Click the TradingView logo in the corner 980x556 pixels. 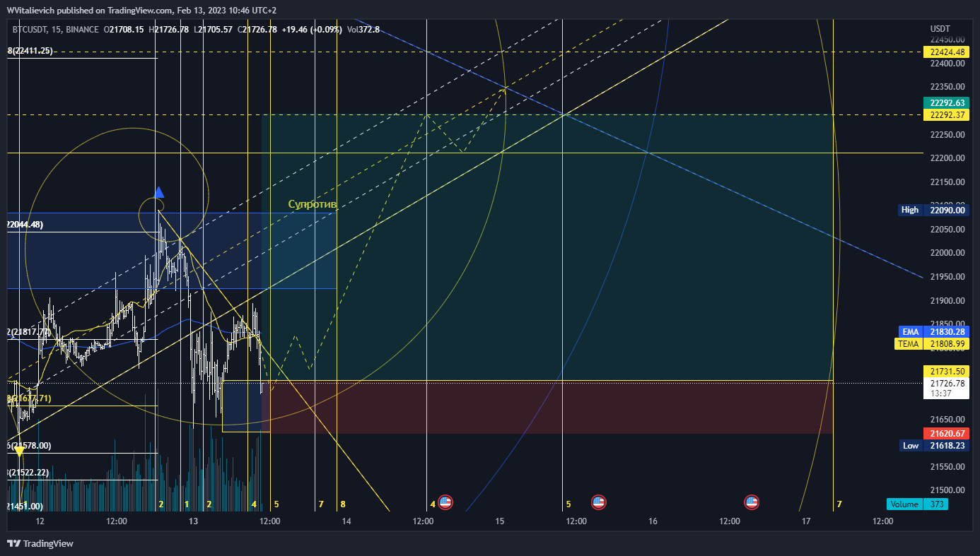coord(40,543)
